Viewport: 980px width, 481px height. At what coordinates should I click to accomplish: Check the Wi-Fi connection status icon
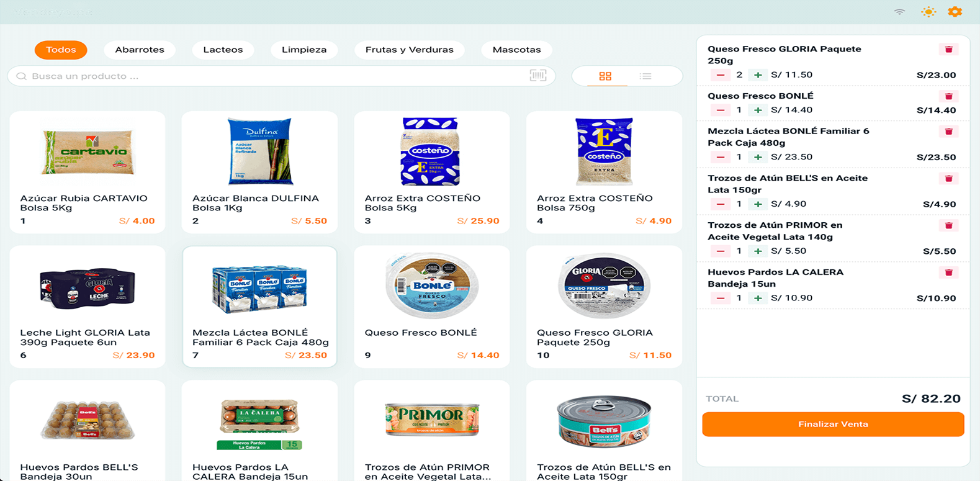tap(899, 12)
